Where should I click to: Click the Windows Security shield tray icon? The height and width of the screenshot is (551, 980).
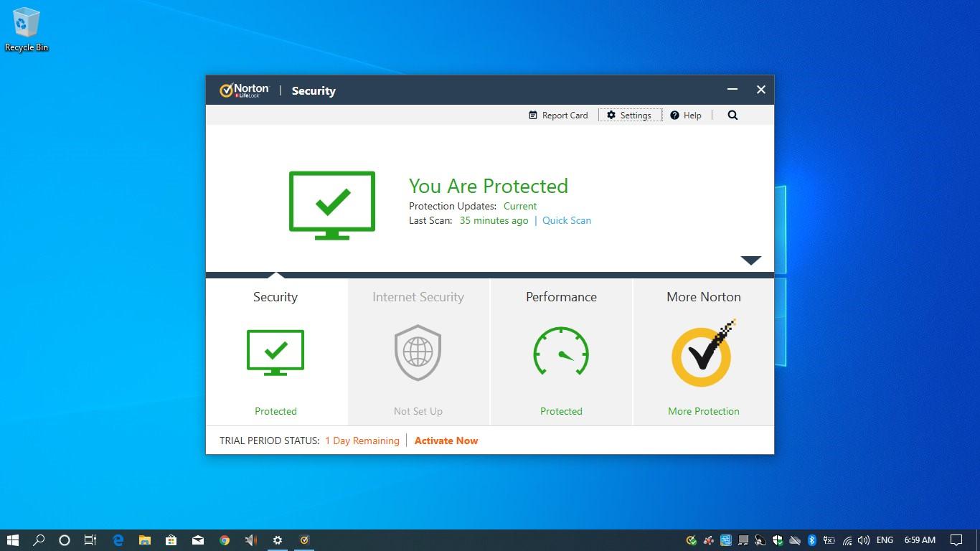tap(778, 540)
